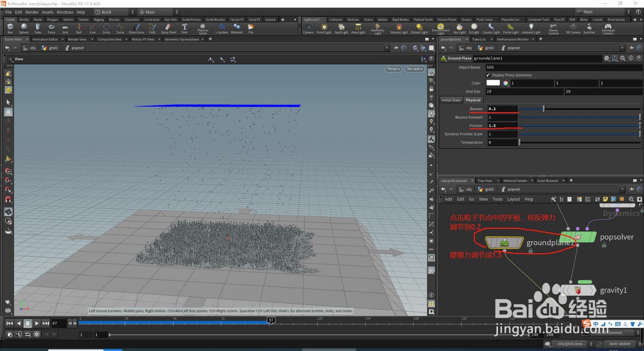Click the Friction value field
This screenshot has height=351, width=644.
click(x=502, y=125)
